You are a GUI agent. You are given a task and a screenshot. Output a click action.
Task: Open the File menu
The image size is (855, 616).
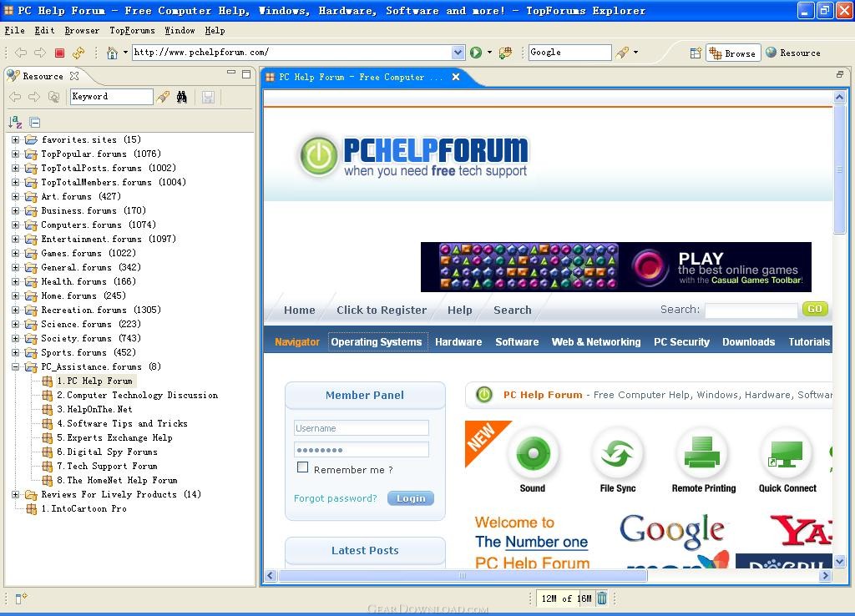click(14, 31)
